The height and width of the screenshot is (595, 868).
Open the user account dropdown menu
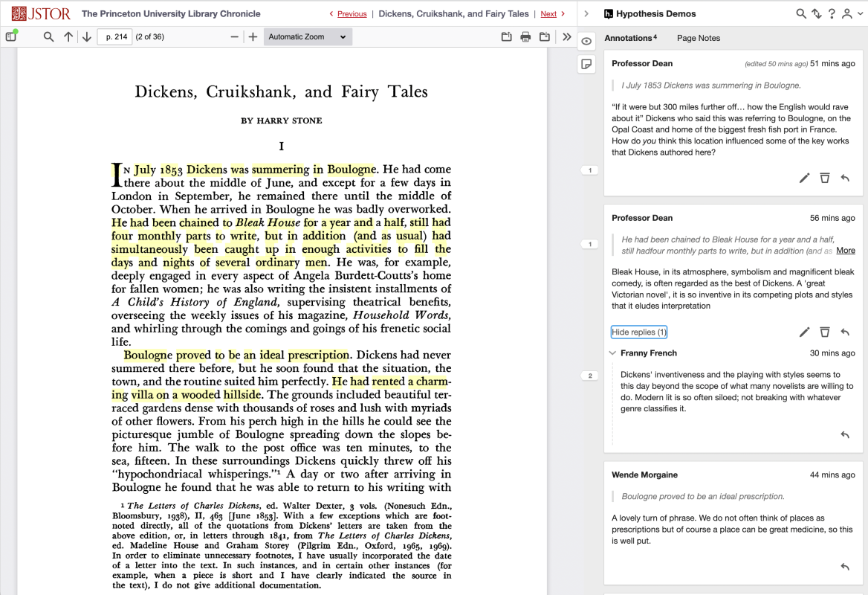851,13
